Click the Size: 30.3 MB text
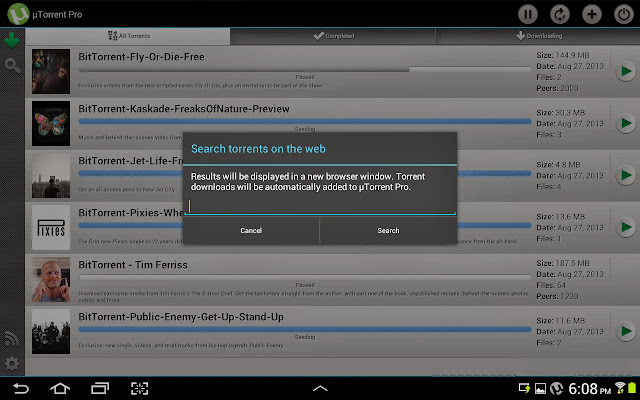This screenshot has height=400, width=640. (x=560, y=113)
